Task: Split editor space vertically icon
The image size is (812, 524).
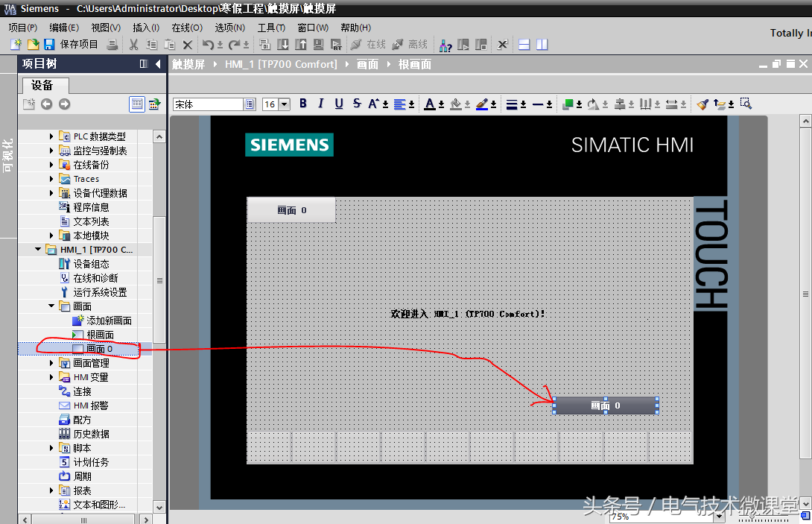Action: click(542, 45)
